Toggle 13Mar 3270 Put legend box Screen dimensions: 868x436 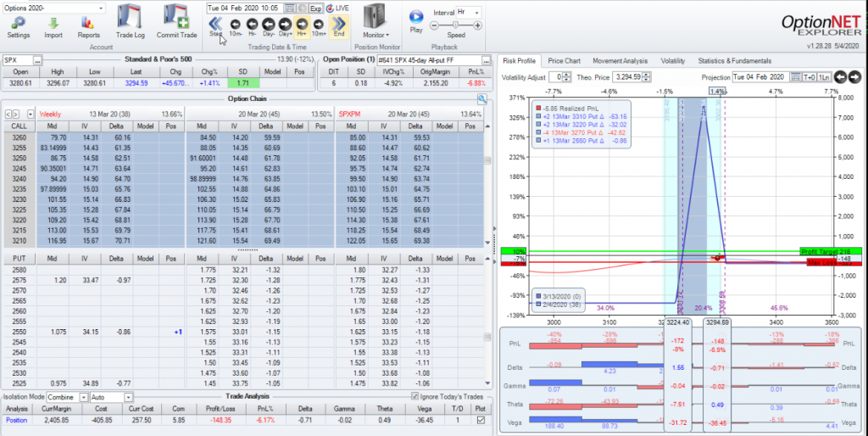click(x=538, y=133)
